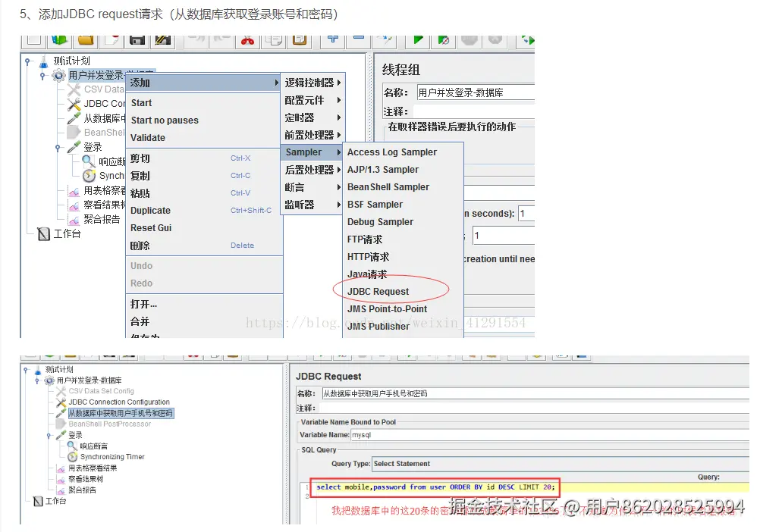
Task: Select 添加 in the context menu
Action: (203, 83)
